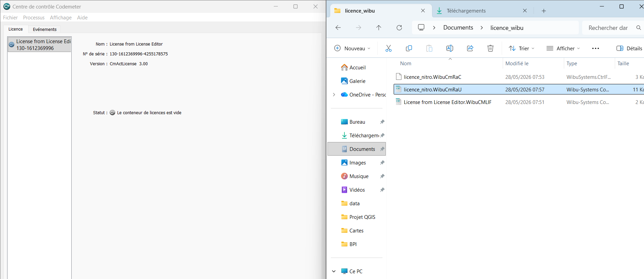Click the Share icon in Explorer toolbar
644x279 pixels.
(470, 48)
